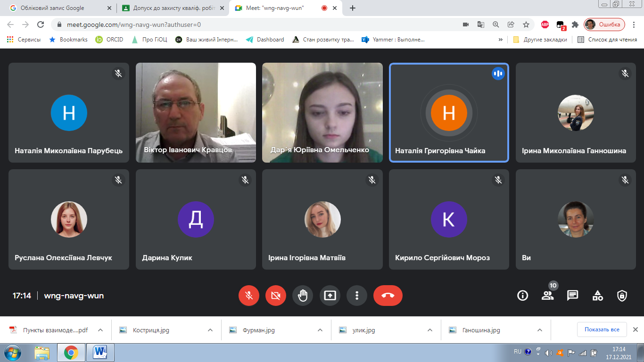The height and width of the screenshot is (362, 644).
Task: Open the chat messages panel
Action: pyautogui.click(x=572, y=296)
